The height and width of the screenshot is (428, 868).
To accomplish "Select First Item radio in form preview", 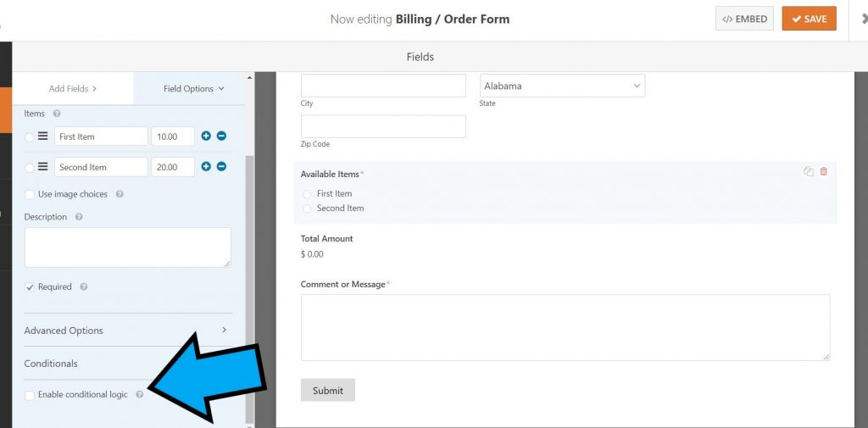I will point(307,194).
